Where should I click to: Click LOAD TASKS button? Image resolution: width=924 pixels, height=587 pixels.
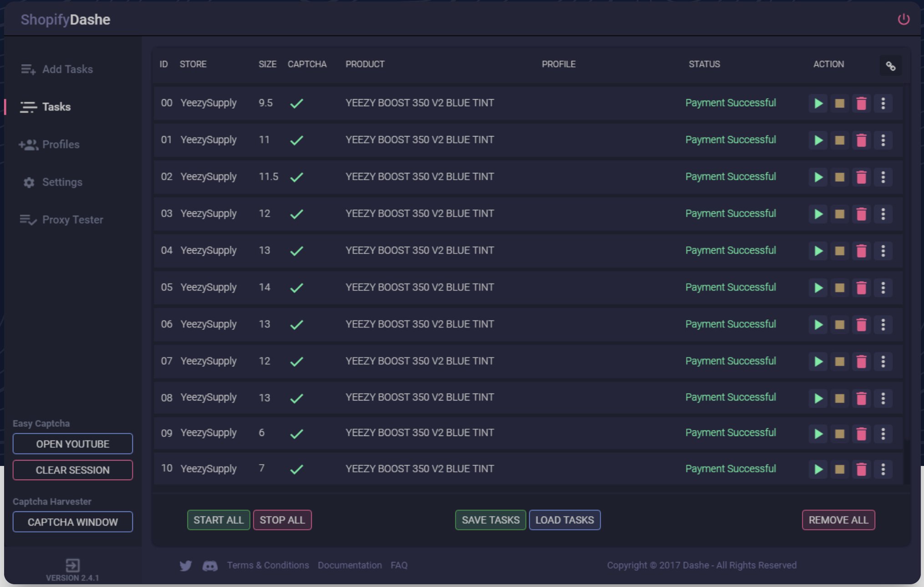(x=565, y=520)
